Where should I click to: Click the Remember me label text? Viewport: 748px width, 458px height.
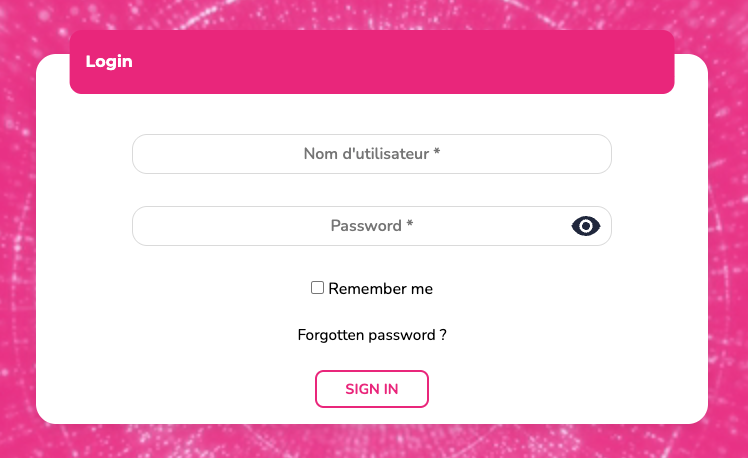[x=380, y=289]
